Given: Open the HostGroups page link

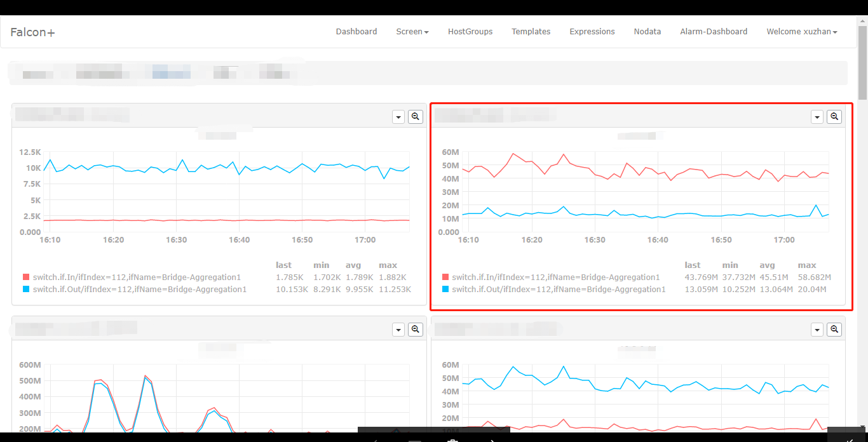Looking at the screenshot, I should [470, 31].
